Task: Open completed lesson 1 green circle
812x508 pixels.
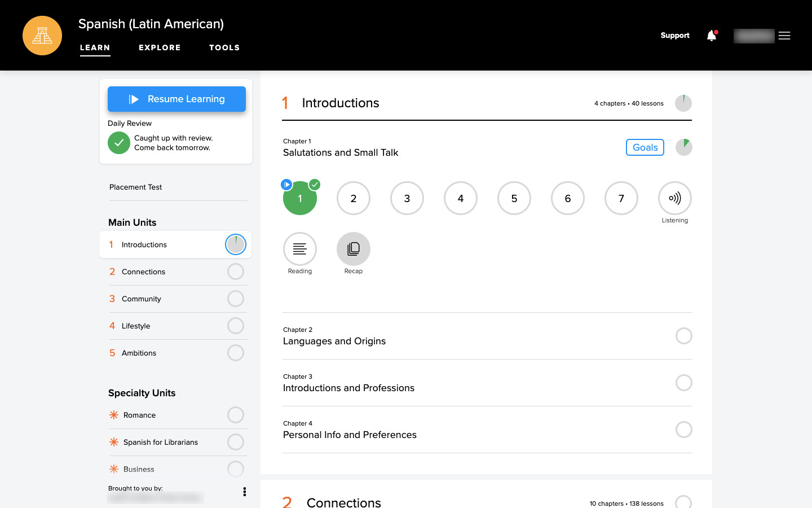Action: pyautogui.click(x=300, y=198)
